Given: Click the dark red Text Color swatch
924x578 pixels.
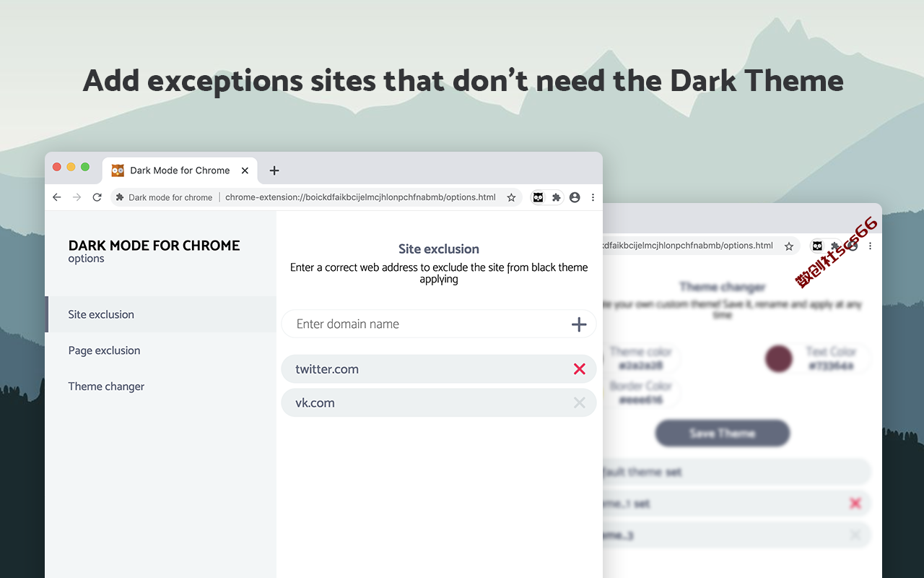Looking at the screenshot, I should 779,359.
